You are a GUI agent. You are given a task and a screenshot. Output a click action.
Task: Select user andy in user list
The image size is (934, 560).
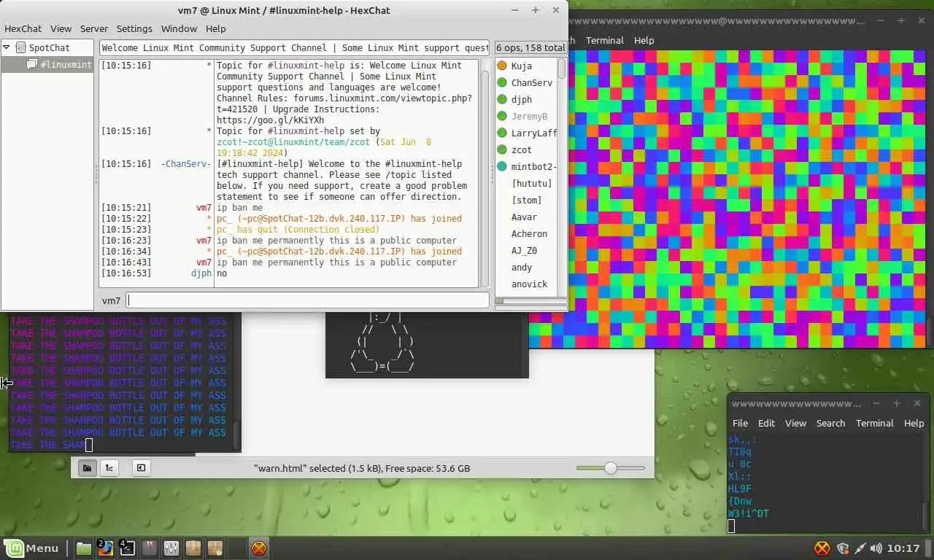click(522, 267)
